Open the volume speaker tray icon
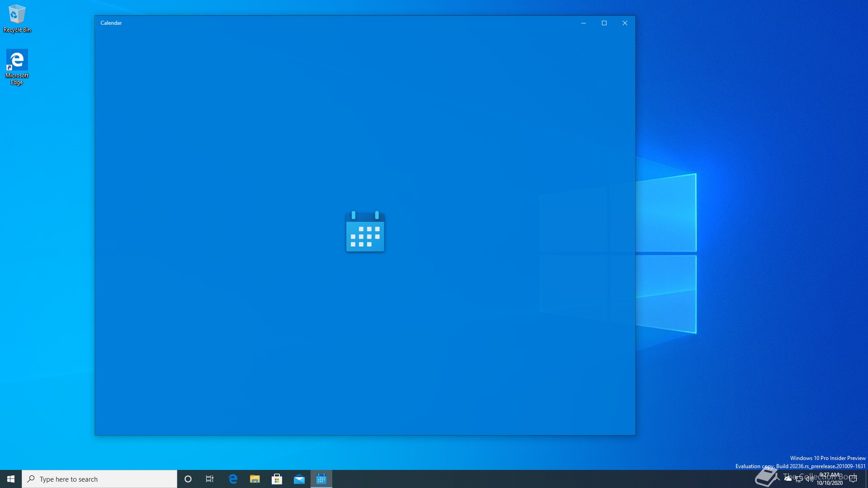The image size is (868, 488). coord(809,479)
